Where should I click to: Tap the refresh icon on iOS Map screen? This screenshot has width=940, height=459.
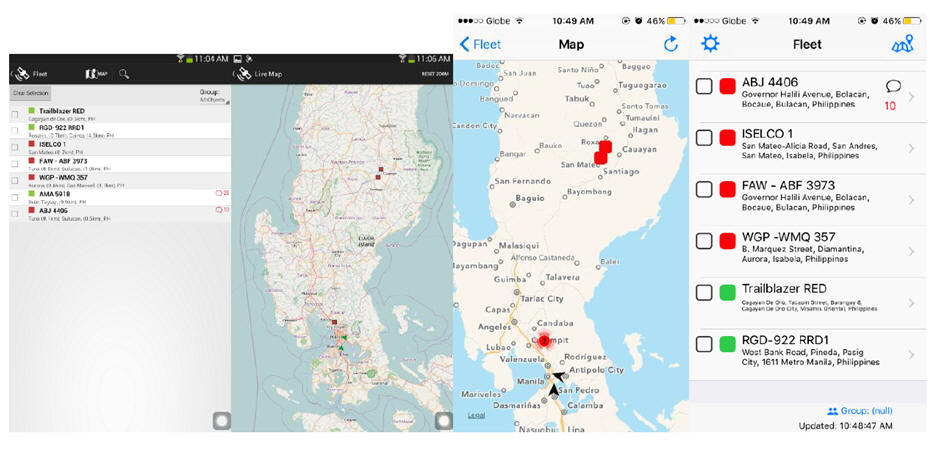(671, 44)
